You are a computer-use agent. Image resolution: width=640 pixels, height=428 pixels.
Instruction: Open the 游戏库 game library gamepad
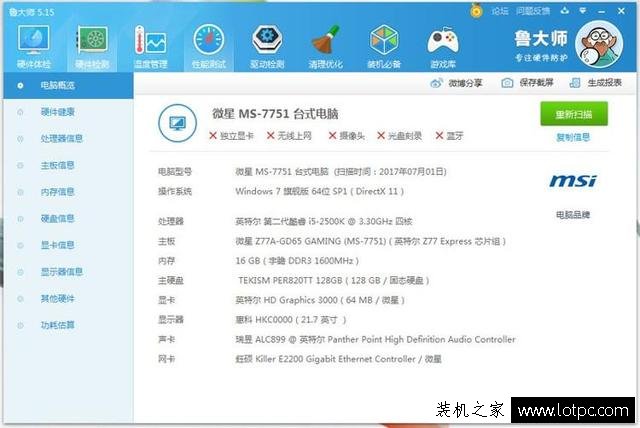[x=443, y=46]
